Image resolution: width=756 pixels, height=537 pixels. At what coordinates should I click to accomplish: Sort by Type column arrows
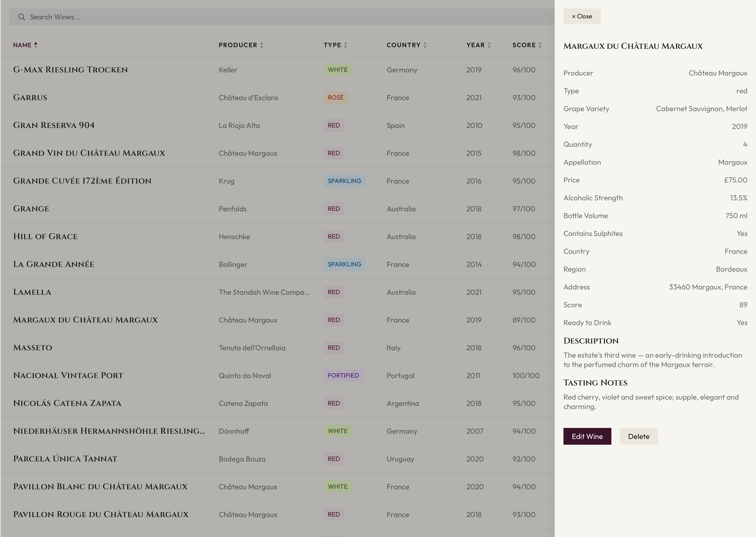pos(346,45)
